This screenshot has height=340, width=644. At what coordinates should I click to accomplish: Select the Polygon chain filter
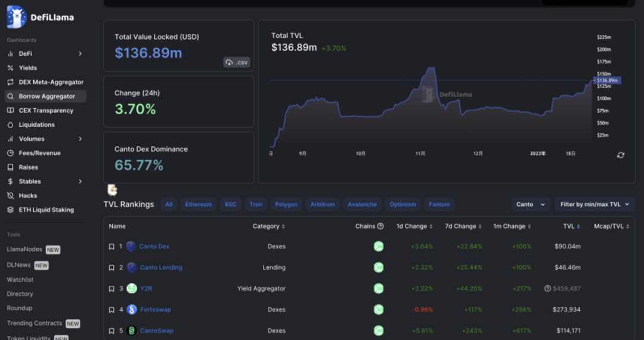click(286, 204)
